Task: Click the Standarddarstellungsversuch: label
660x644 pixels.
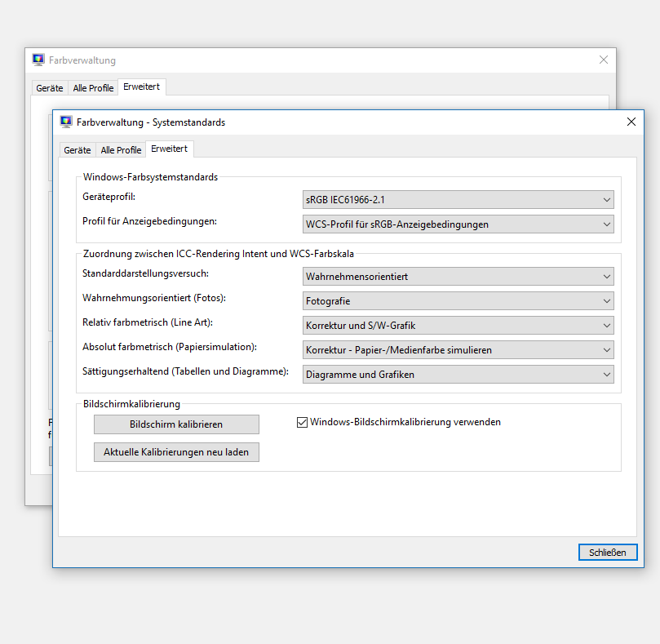Action: (x=145, y=273)
